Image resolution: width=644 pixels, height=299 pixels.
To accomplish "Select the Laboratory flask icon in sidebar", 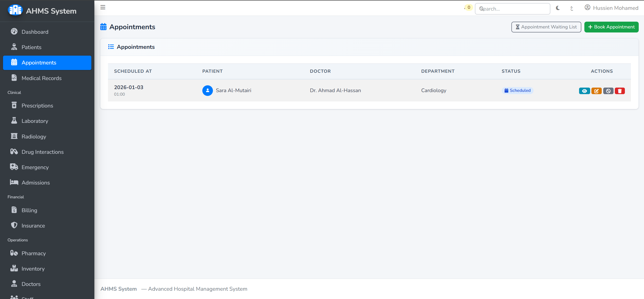I will [14, 121].
